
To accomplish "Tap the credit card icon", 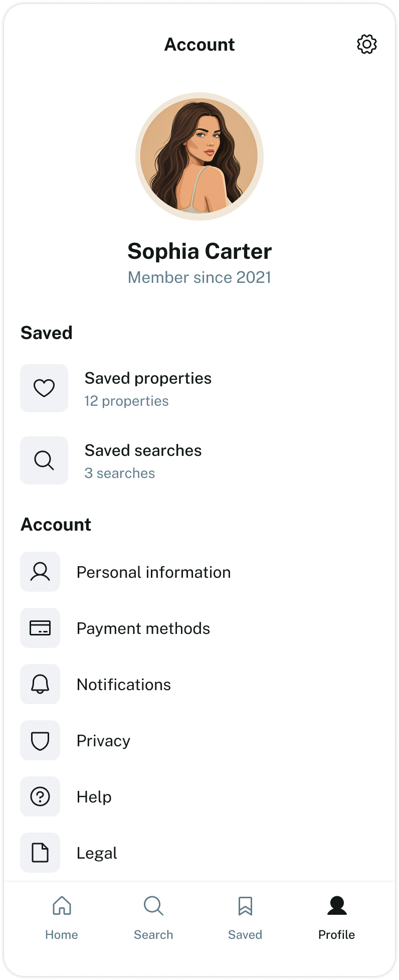I will click(x=40, y=628).
